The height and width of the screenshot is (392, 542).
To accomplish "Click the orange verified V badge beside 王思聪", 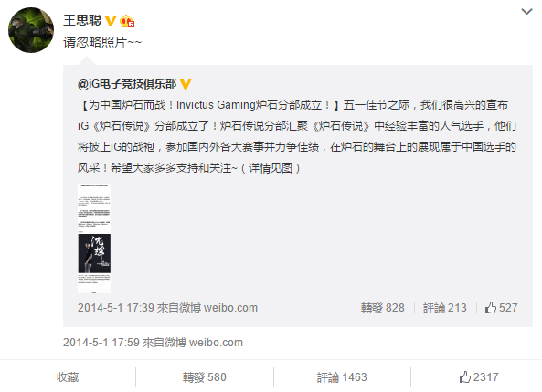I will click(111, 21).
